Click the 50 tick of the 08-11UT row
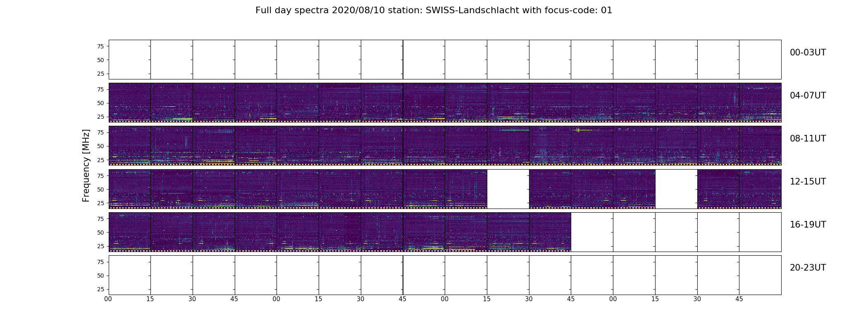Screen dimensions: 868x331 click(x=100, y=146)
